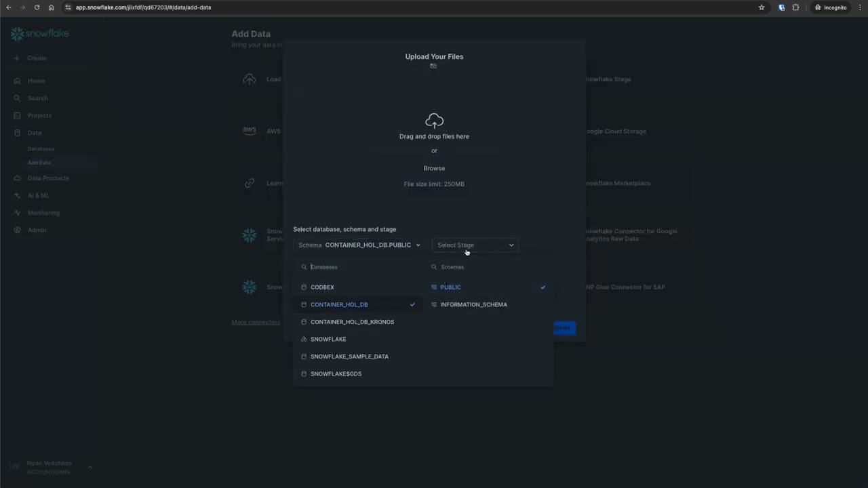This screenshot has width=868, height=488.
Task: Click the INFORMATION_SCHEMA schema icon
Action: pyautogui.click(x=434, y=305)
